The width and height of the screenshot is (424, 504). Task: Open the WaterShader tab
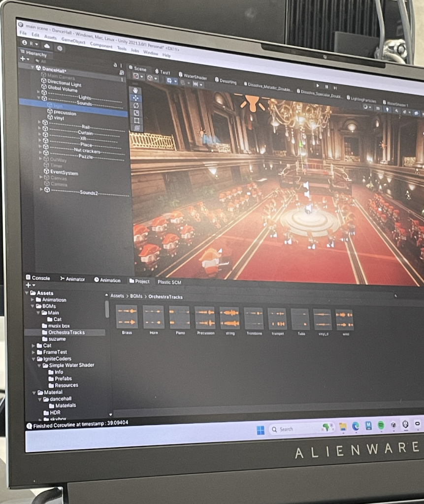point(193,76)
